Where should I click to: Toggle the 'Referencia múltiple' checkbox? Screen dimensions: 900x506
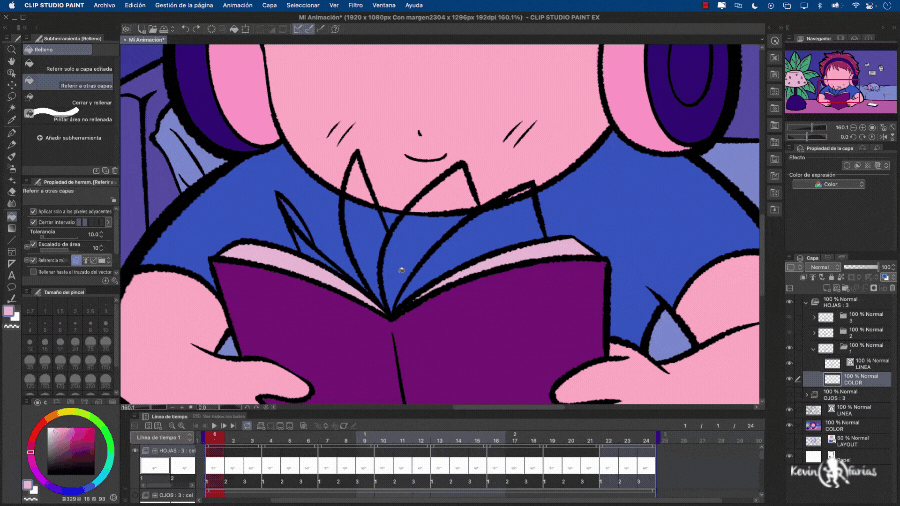pyautogui.click(x=33, y=260)
